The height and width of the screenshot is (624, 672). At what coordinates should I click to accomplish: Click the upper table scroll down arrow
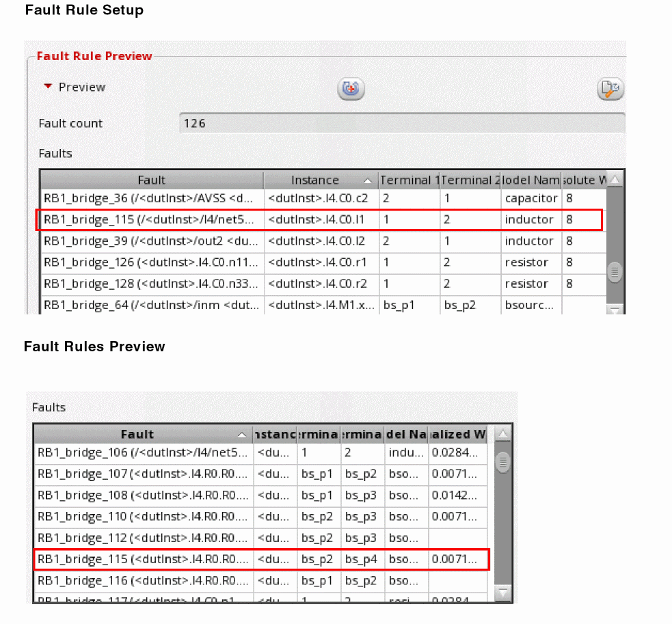615,309
